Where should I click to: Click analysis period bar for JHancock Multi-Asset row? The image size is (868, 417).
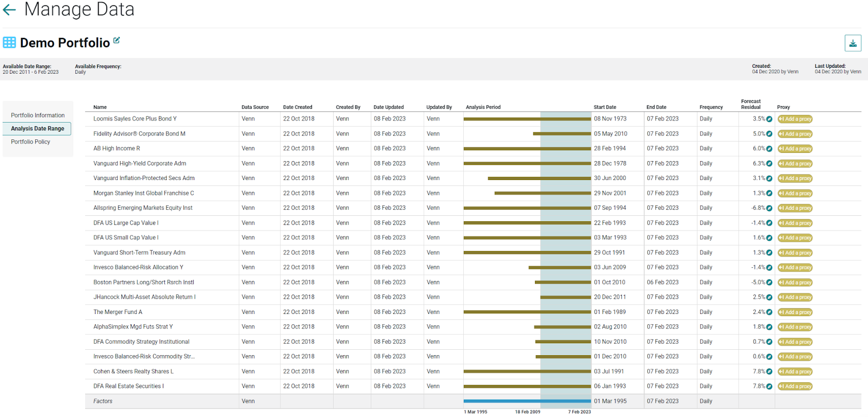point(565,297)
